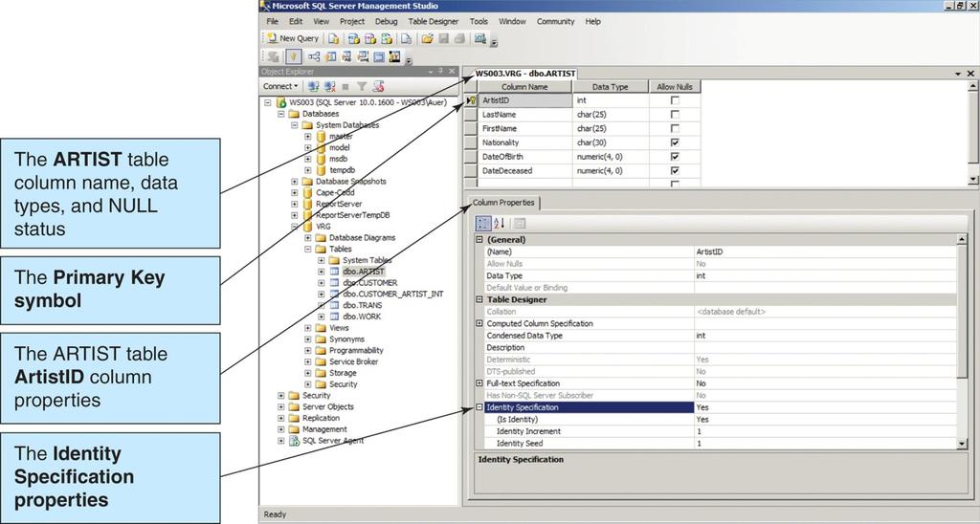Open the Debug menu
980x524 pixels.
click(386, 21)
